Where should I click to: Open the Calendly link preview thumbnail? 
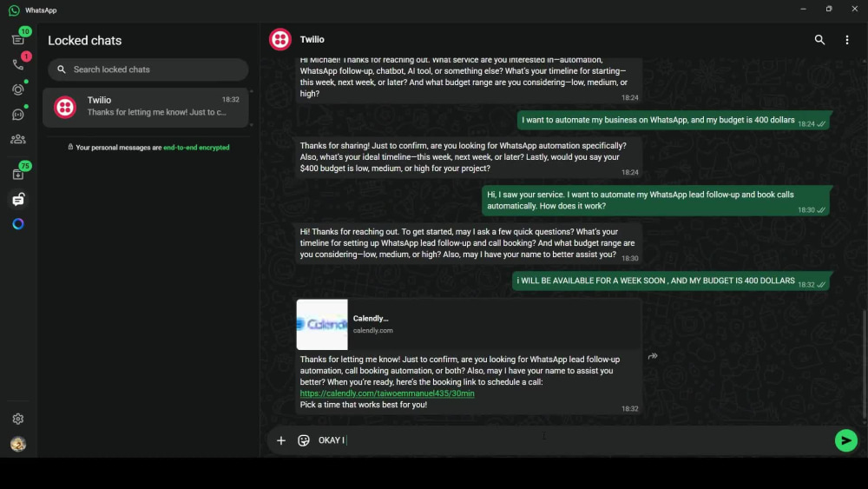tap(322, 325)
